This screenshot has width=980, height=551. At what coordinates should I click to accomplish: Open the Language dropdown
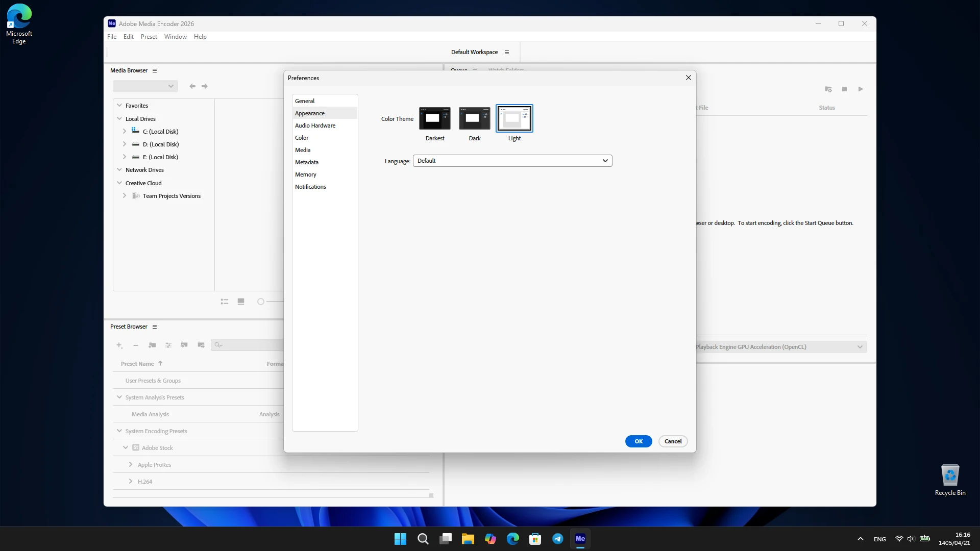coord(512,161)
